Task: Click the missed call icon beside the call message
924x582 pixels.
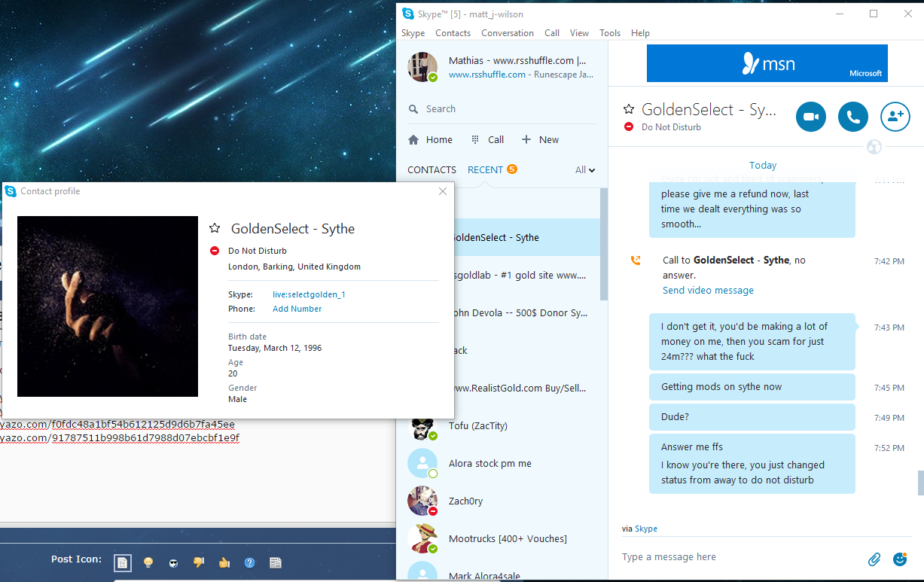Action: point(636,261)
